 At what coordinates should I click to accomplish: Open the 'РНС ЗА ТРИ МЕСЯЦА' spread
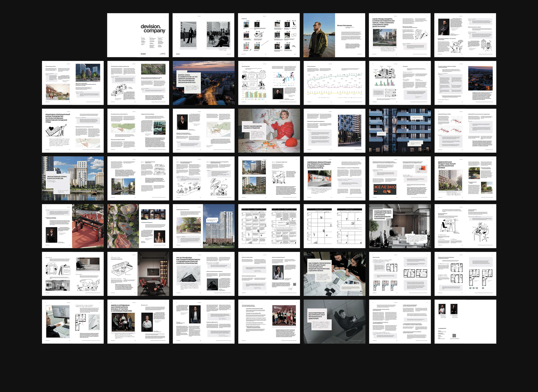coord(204,274)
